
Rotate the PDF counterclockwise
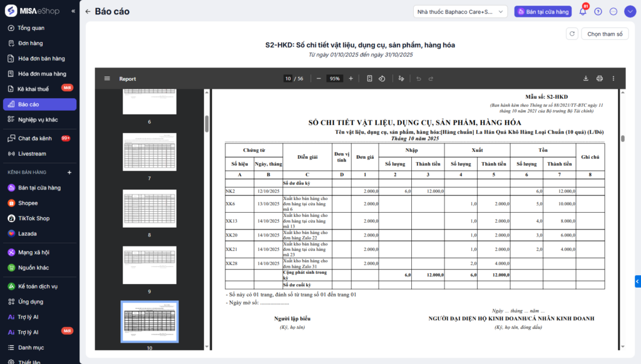(382, 78)
